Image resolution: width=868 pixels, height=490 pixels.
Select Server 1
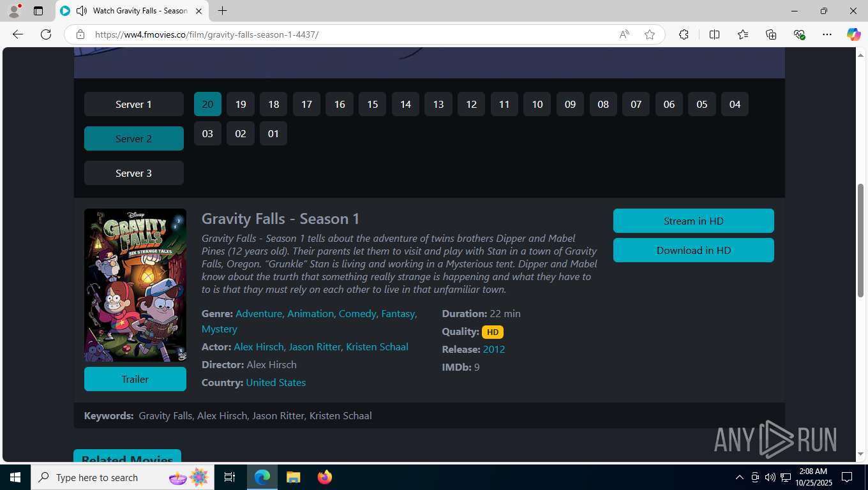pos(134,104)
